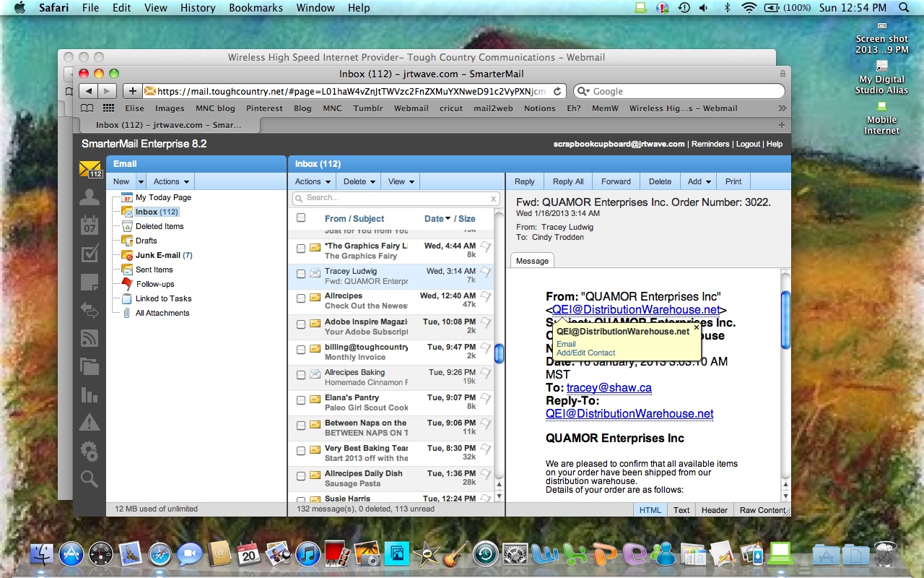Open Spotlight search in menu bar
This screenshot has width=924, height=578.
coord(904,8)
